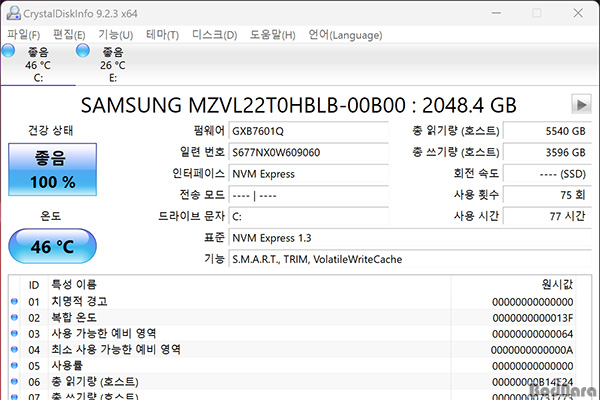Select the C: drive tab showing 46 °C
The width and height of the screenshot is (600, 400).
(x=38, y=64)
